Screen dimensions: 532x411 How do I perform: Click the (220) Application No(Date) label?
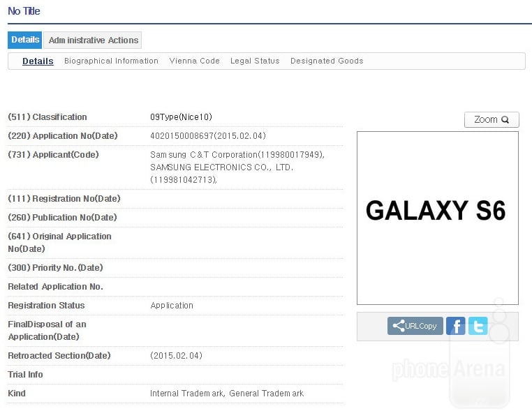(62, 136)
